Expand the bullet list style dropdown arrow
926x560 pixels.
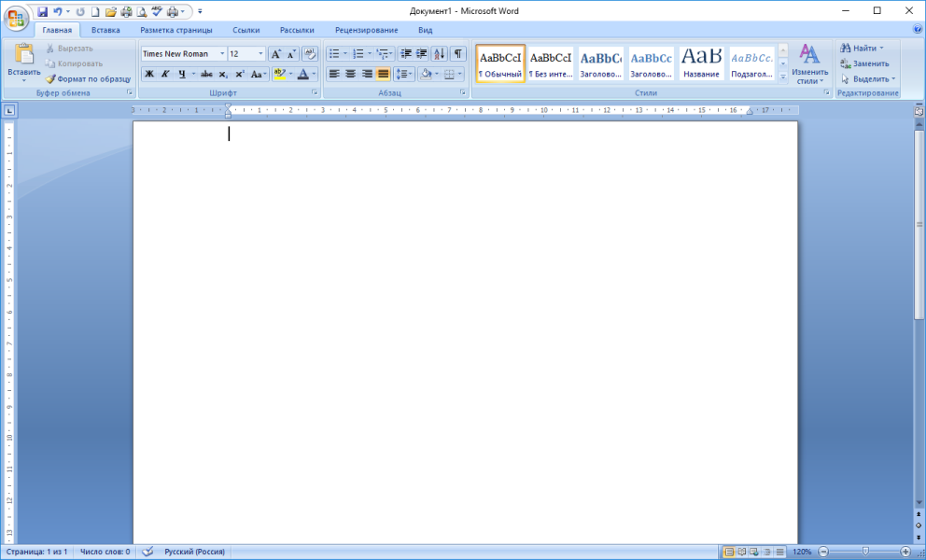point(345,54)
